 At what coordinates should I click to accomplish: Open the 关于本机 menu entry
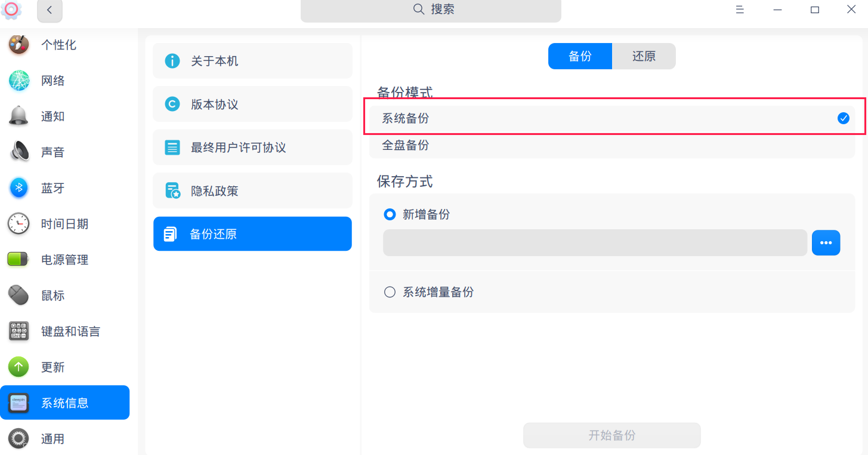(x=252, y=61)
